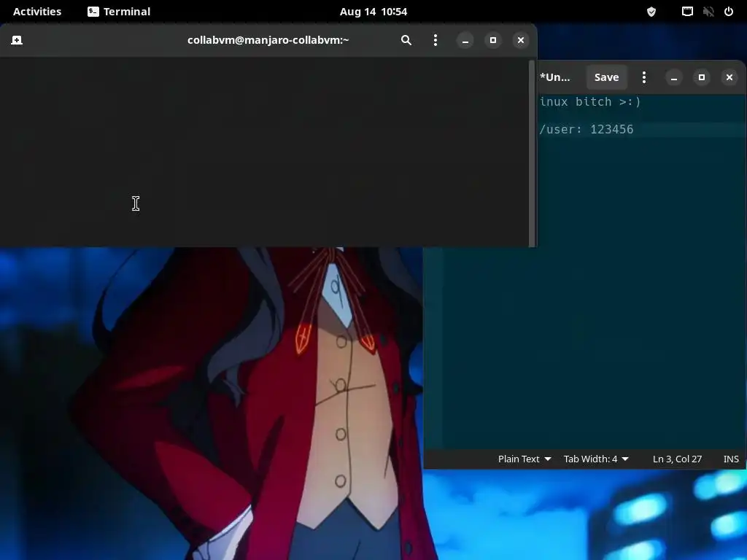Open the Activities overview
This screenshot has width=747, height=560.
point(37,12)
